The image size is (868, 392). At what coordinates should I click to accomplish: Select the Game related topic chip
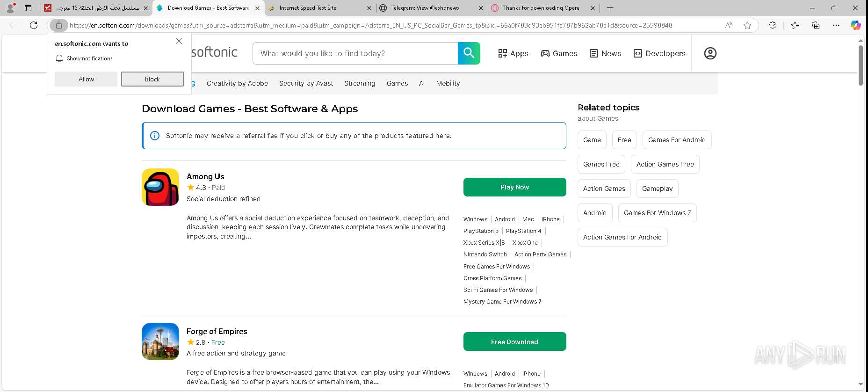(592, 140)
